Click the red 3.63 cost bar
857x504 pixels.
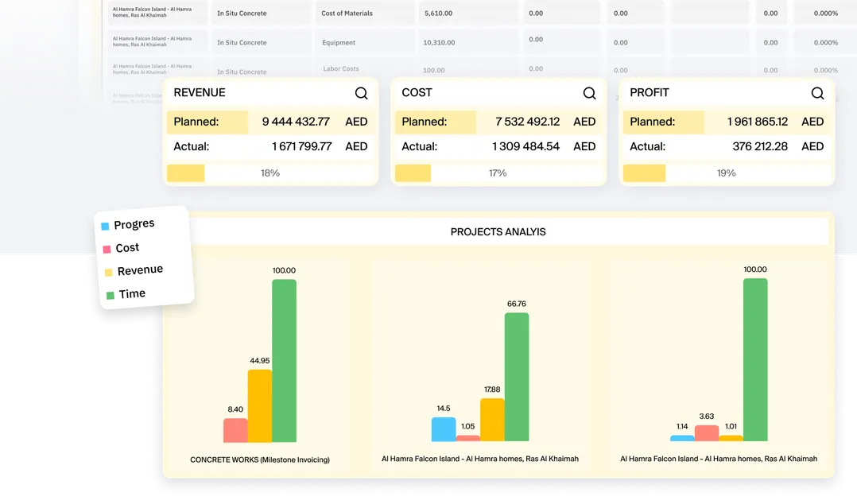pos(707,433)
